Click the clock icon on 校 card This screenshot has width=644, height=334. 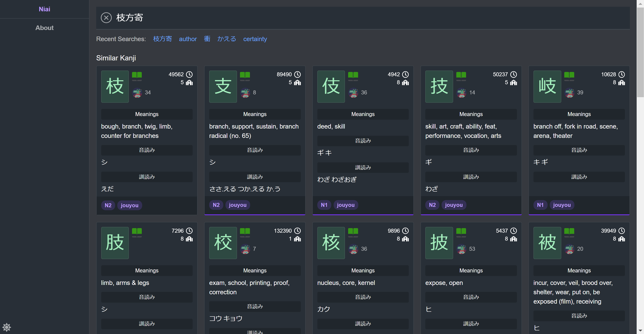pyautogui.click(x=297, y=230)
